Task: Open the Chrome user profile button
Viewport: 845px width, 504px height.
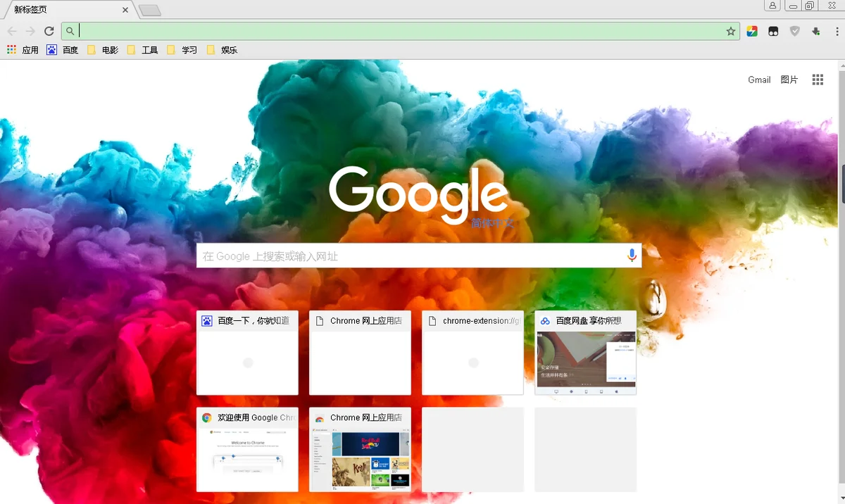Action: coord(772,6)
